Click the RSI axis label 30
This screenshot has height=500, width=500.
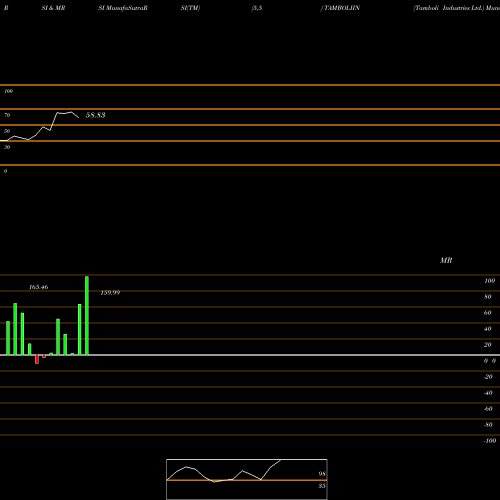[7, 147]
